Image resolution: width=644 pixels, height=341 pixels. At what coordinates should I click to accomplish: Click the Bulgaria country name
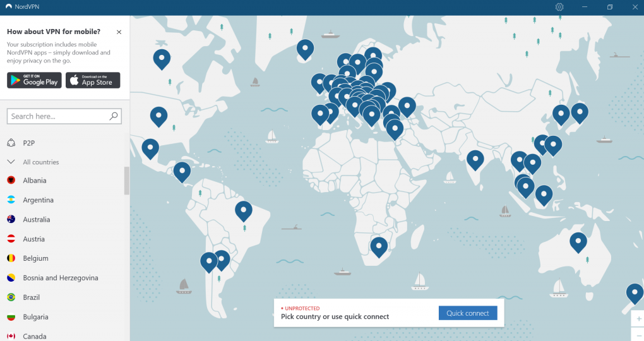(36, 317)
